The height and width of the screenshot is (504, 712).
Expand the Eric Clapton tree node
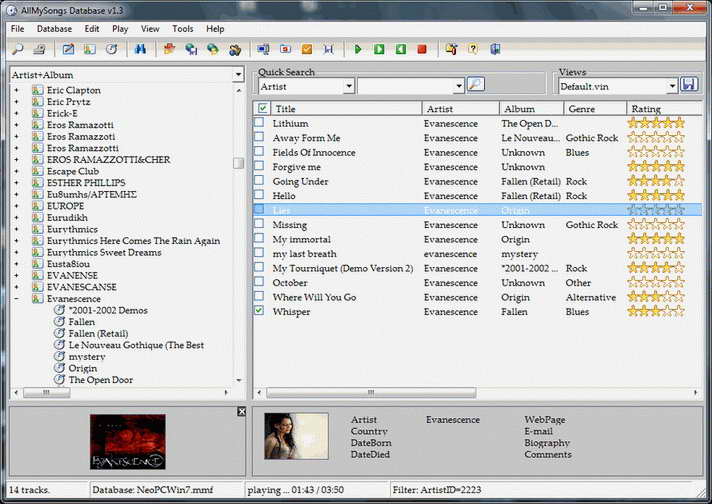(x=17, y=90)
